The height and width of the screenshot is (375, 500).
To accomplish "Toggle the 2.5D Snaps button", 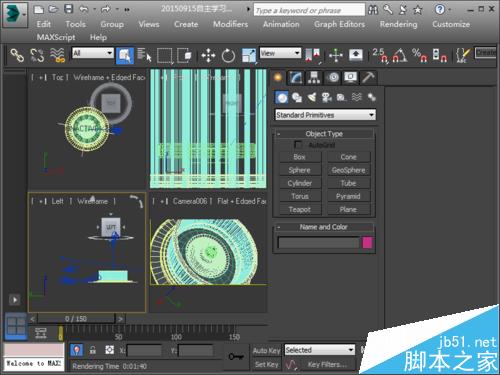I will point(380,55).
